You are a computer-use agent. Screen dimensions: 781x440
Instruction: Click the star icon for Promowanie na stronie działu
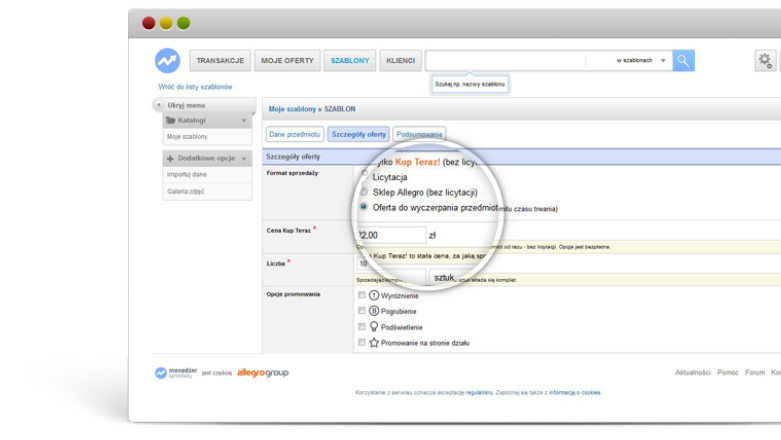pyautogui.click(x=374, y=342)
